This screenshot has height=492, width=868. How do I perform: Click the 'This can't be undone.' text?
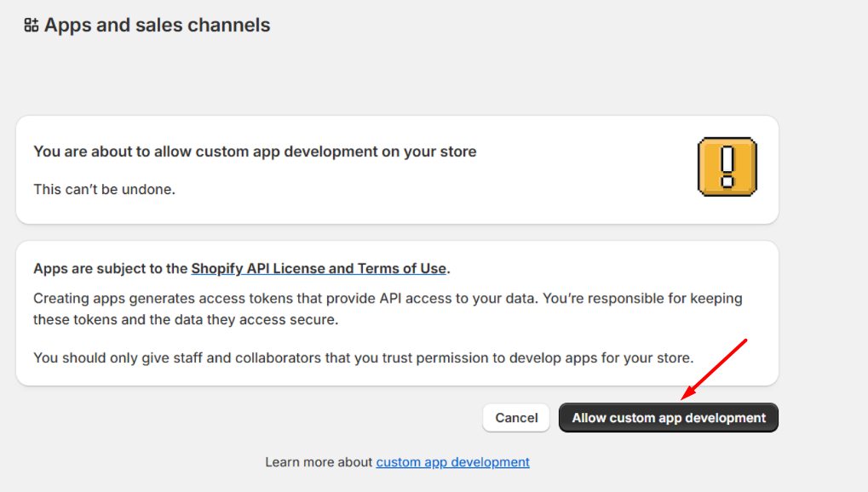point(104,189)
